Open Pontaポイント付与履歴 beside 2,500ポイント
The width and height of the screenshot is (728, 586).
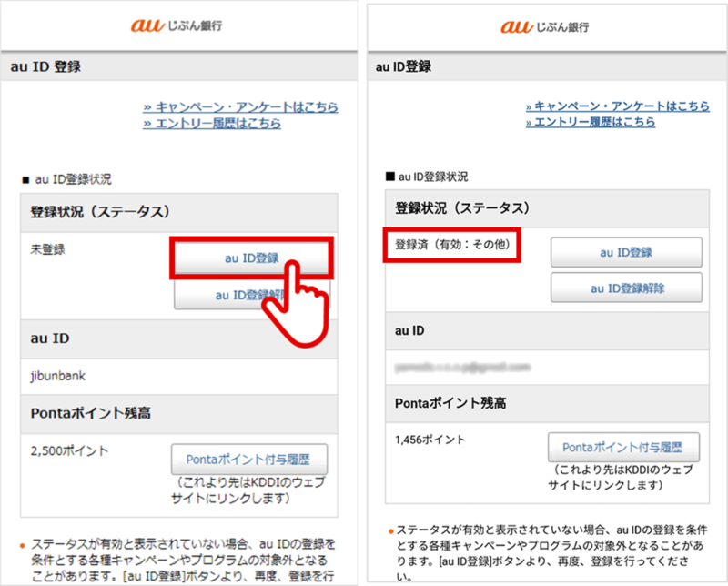(249, 460)
